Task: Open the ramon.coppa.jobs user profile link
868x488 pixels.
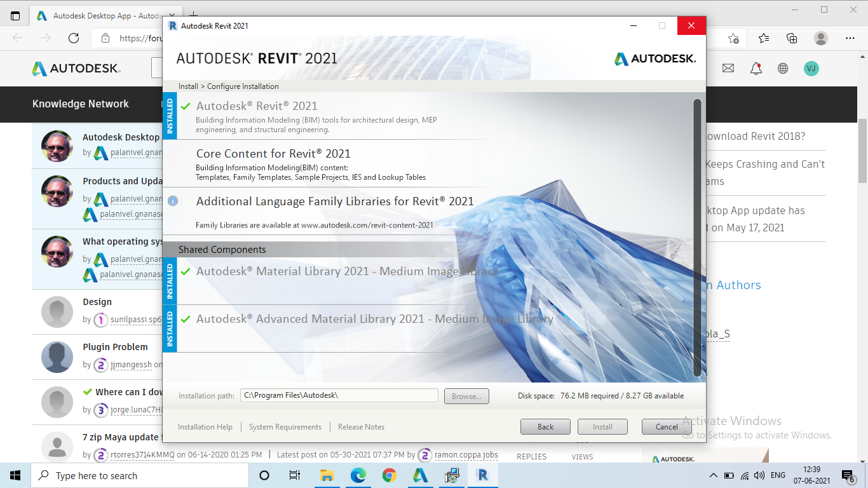Action: pos(466,455)
